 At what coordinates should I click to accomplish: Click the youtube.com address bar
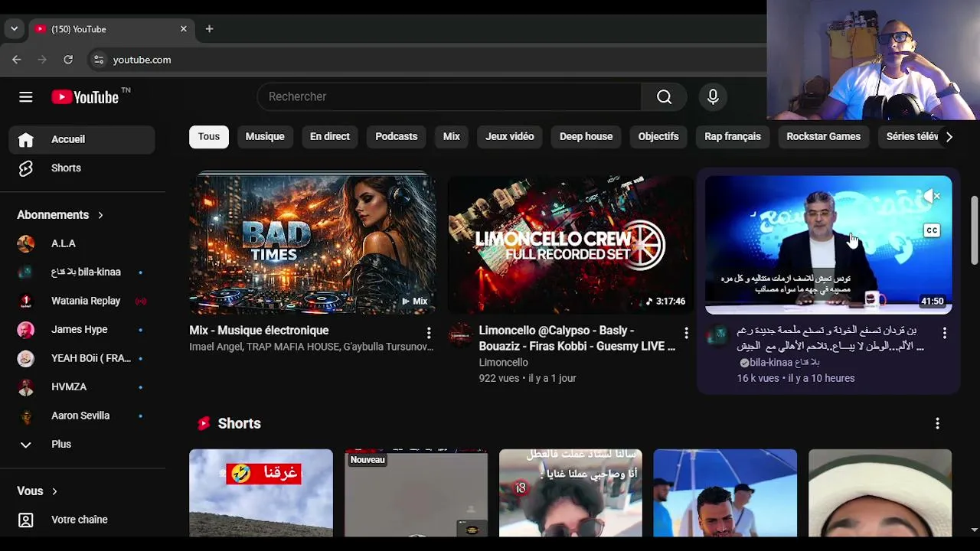click(429, 60)
